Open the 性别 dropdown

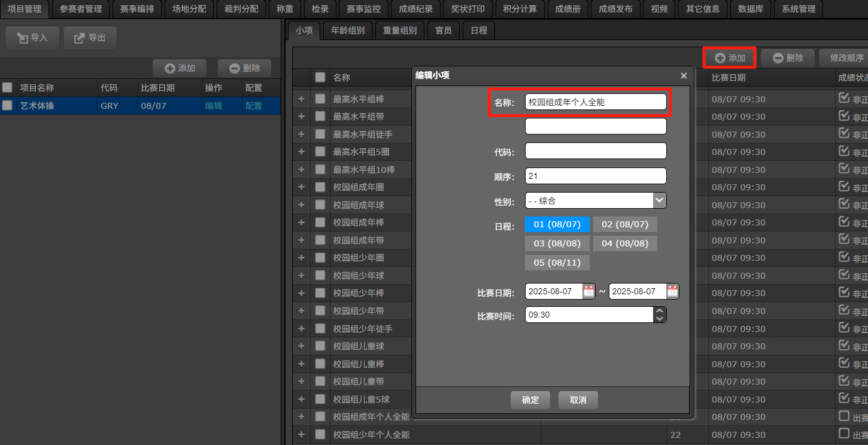pyautogui.click(x=596, y=200)
